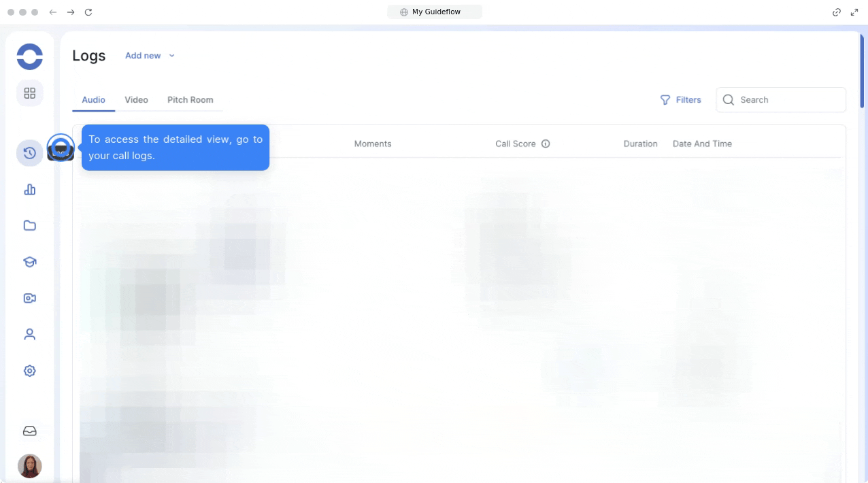The width and height of the screenshot is (868, 483).
Task: Open the Filters button
Action: [680, 100]
